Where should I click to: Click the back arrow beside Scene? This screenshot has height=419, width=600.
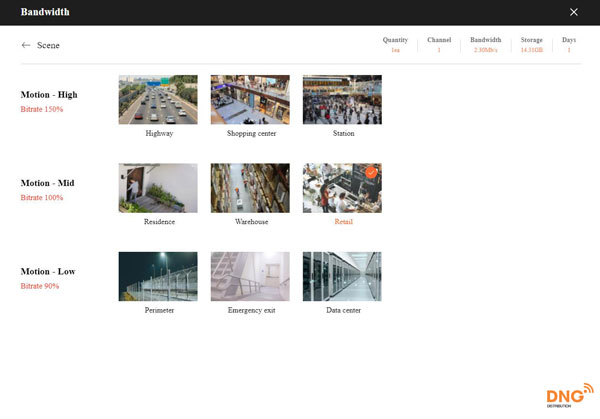tap(26, 45)
